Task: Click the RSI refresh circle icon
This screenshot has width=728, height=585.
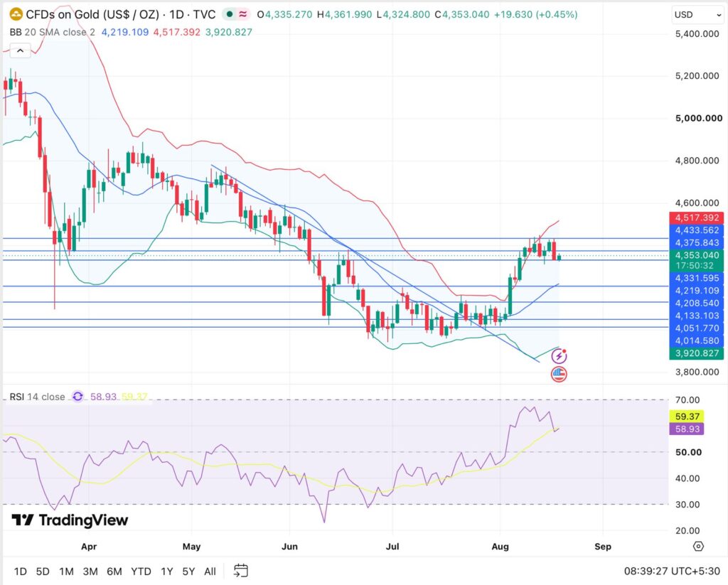Action: tap(77, 397)
